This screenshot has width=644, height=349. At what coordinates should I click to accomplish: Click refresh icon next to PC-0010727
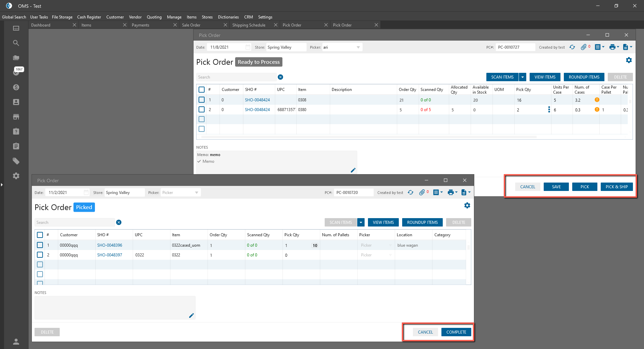[x=572, y=47]
